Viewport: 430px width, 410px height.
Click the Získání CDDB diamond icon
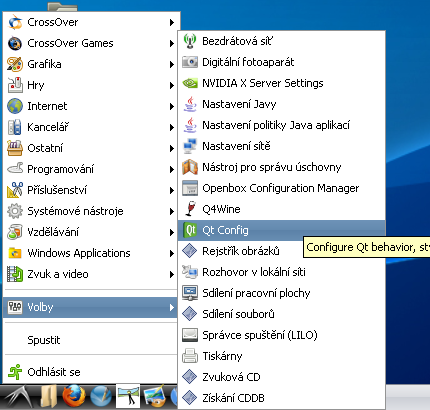tap(190, 398)
